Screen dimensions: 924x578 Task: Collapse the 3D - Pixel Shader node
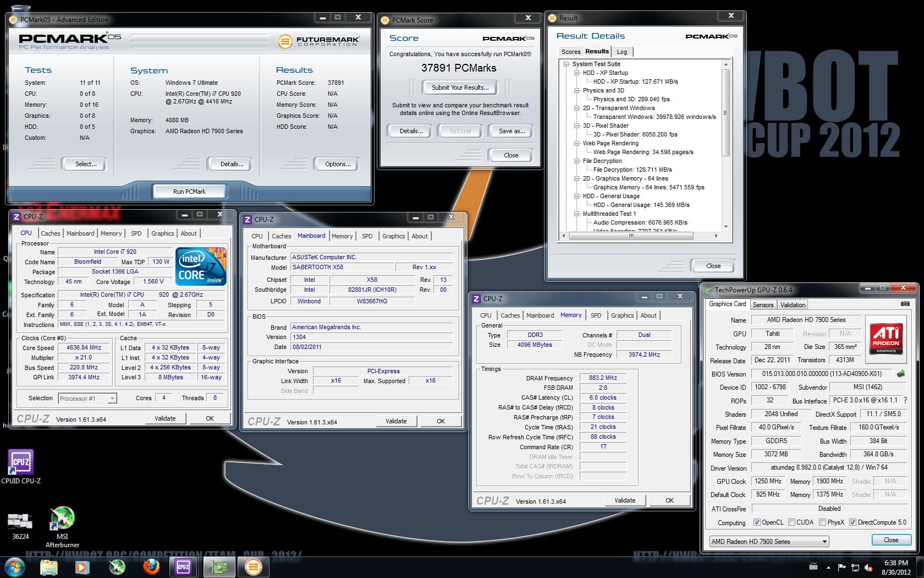[576, 126]
